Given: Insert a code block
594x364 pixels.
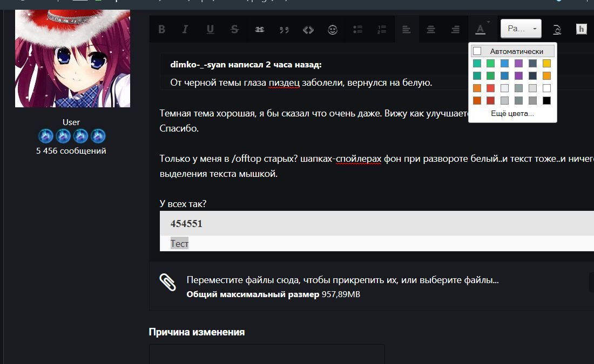Looking at the screenshot, I should point(308,29).
